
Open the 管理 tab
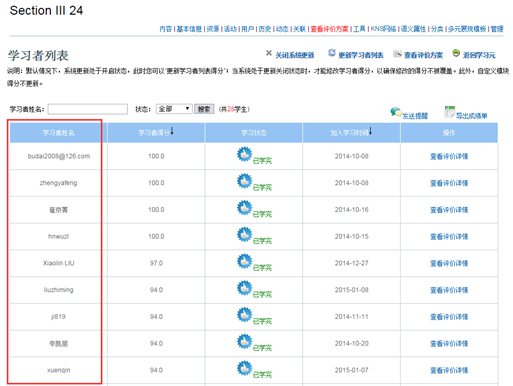pos(497,29)
